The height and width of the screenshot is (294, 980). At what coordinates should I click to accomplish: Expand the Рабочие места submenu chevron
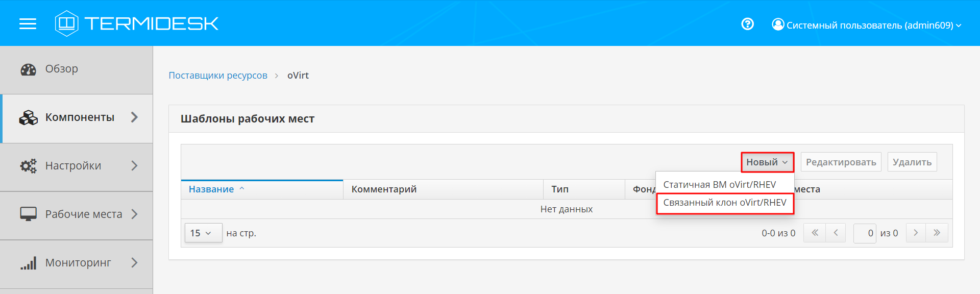134,214
